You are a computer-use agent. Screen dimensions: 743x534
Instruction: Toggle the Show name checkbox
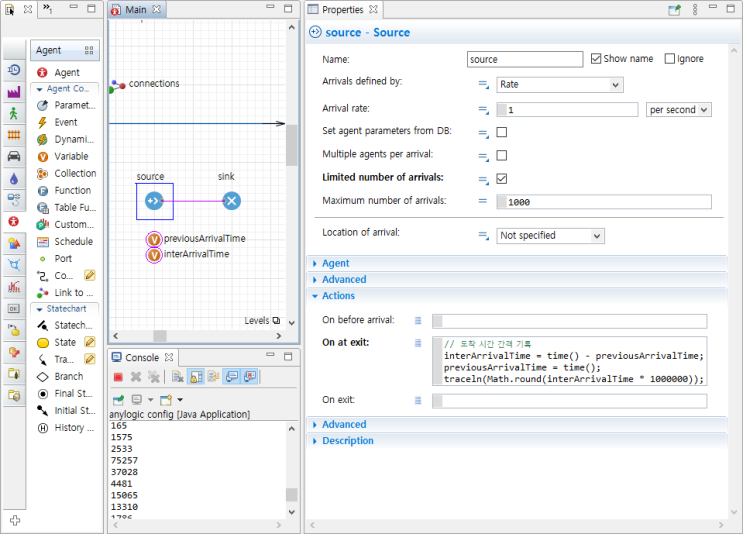click(x=596, y=59)
